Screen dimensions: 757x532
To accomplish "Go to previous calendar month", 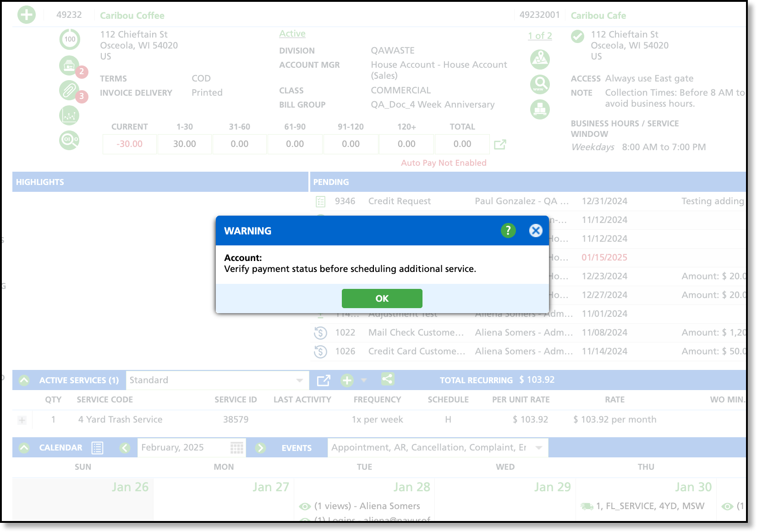I will click(x=125, y=448).
